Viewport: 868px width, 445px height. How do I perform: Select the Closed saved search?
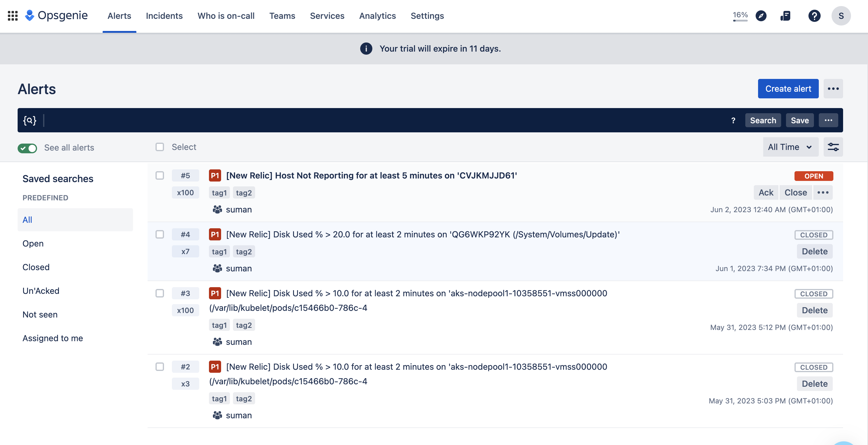[x=75, y=267]
